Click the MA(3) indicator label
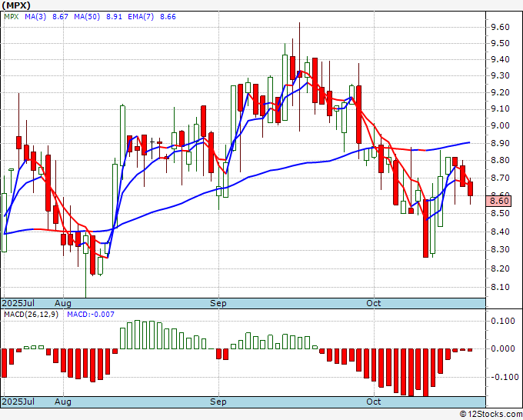 click(35, 17)
